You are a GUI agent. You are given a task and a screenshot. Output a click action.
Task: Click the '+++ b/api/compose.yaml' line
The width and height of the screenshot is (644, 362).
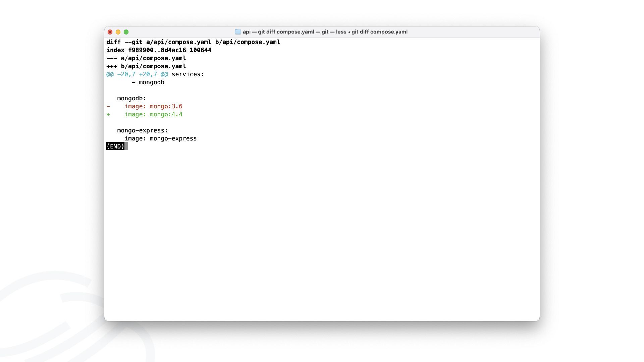pos(146,66)
